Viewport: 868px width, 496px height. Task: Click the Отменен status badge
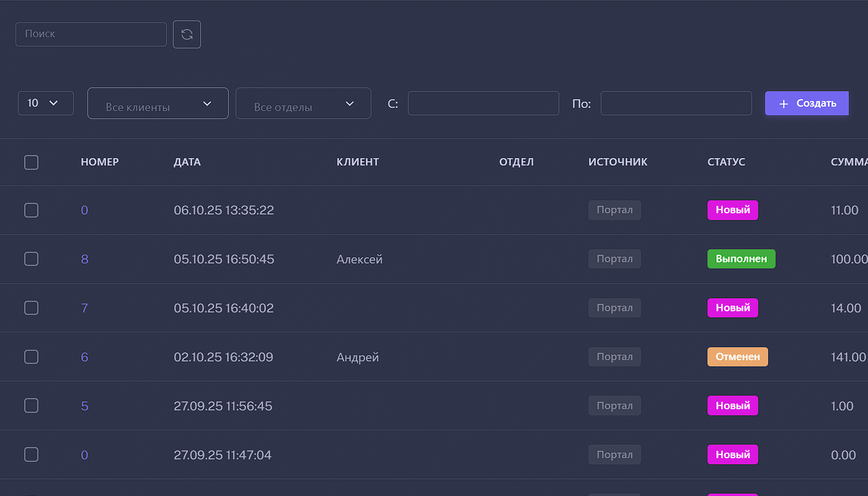737,357
